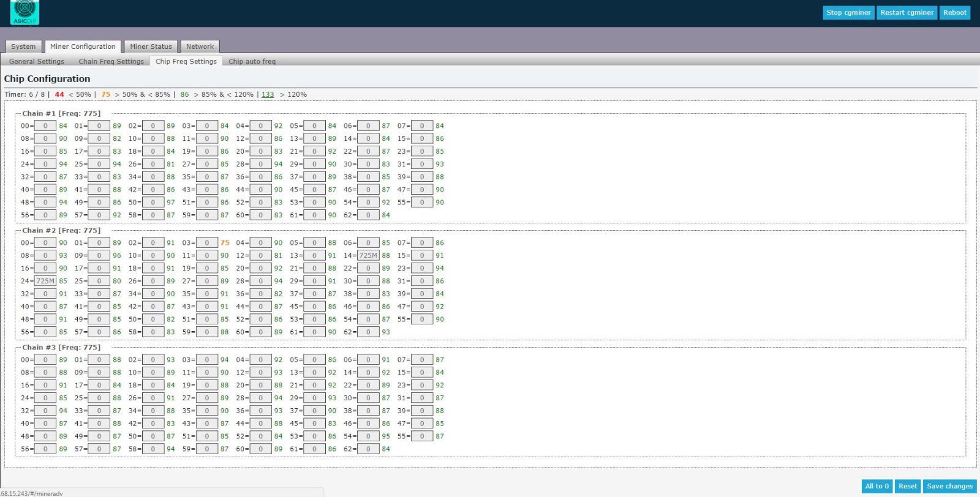Open Chain Freq Settings sub-tab
Viewport: 980px width, 497px height.
(x=111, y=61)
